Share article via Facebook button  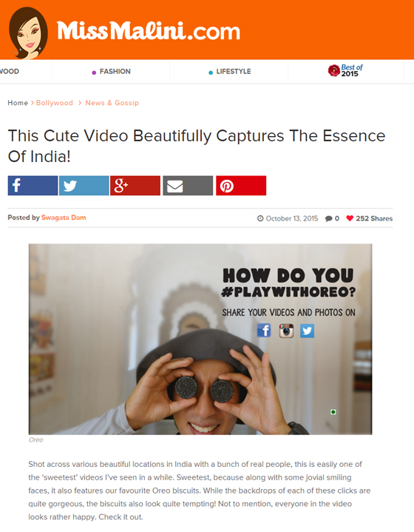point(33,186)
